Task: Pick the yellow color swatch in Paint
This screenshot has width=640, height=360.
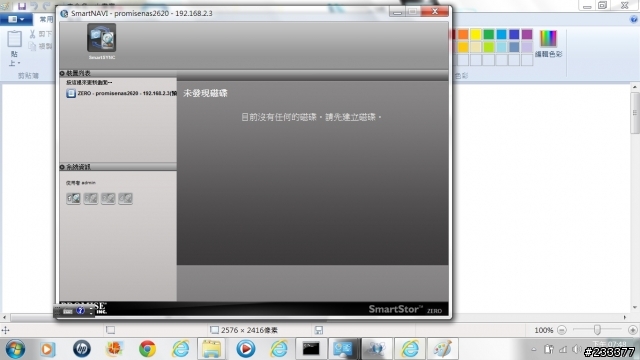Action: click(476, 34)
